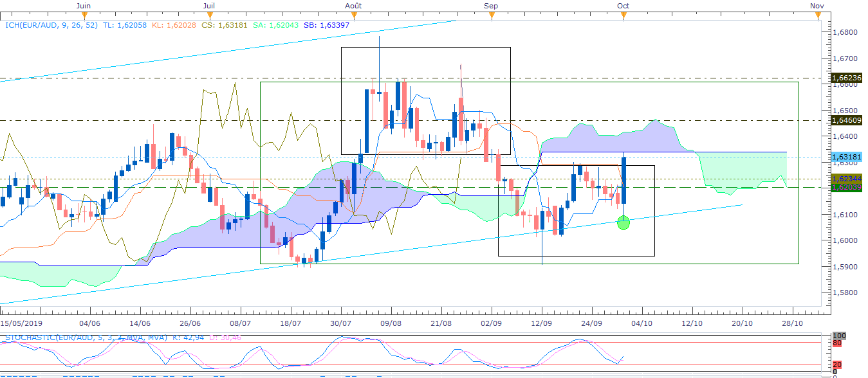This screenshot has height=378, width=868.
Task: Click the 14/06 date label
Action: pos(140,323)
